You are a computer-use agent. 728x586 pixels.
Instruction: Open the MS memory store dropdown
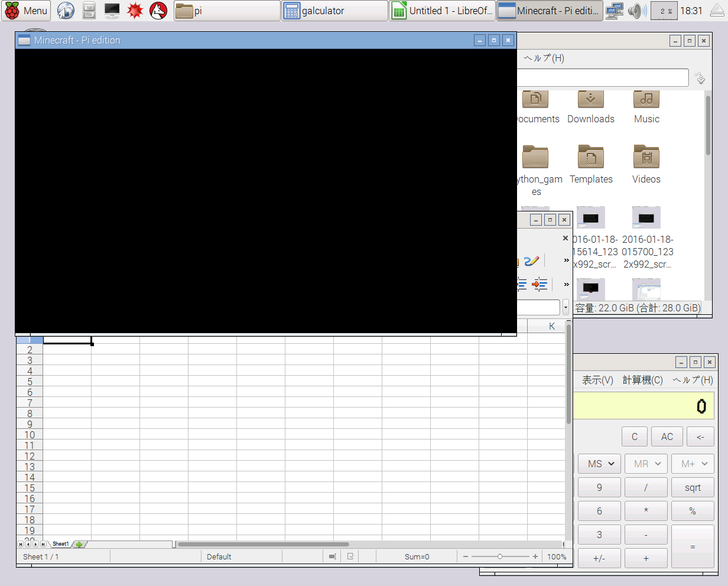click(599, 464)
